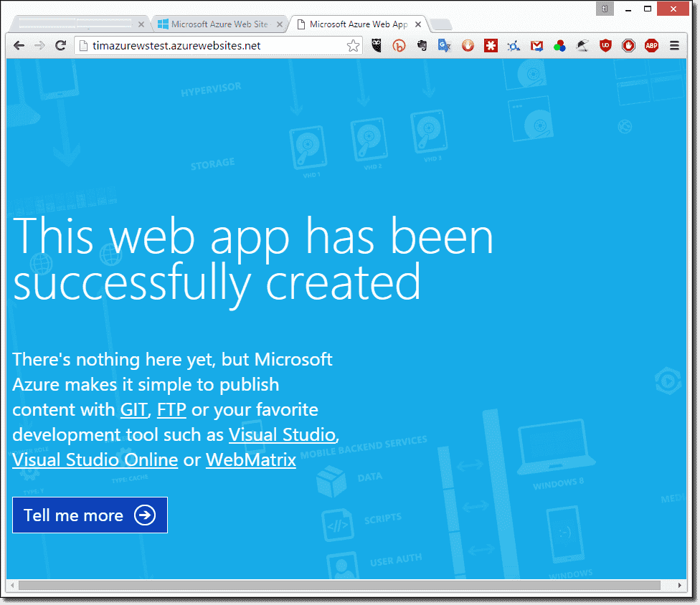Open the WebMatrix link
This screenshot has height=605, width=700.
pyautogui.click(x=251, y=460)
